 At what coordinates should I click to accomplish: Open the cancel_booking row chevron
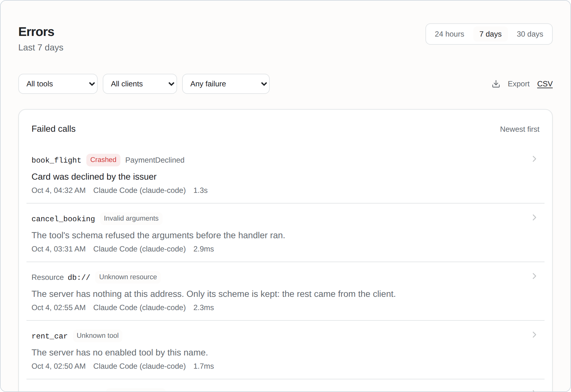[x=534, y=217]
